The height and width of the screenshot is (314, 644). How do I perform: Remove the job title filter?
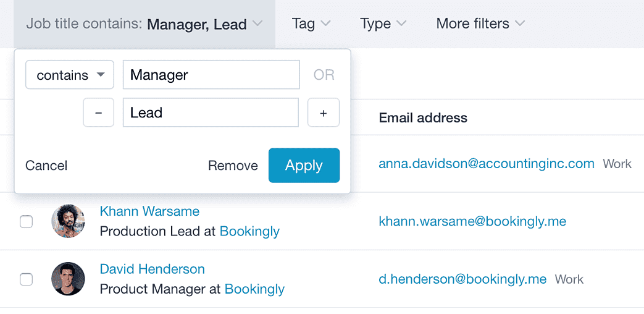pyautogui.click(x=233, y=166)
